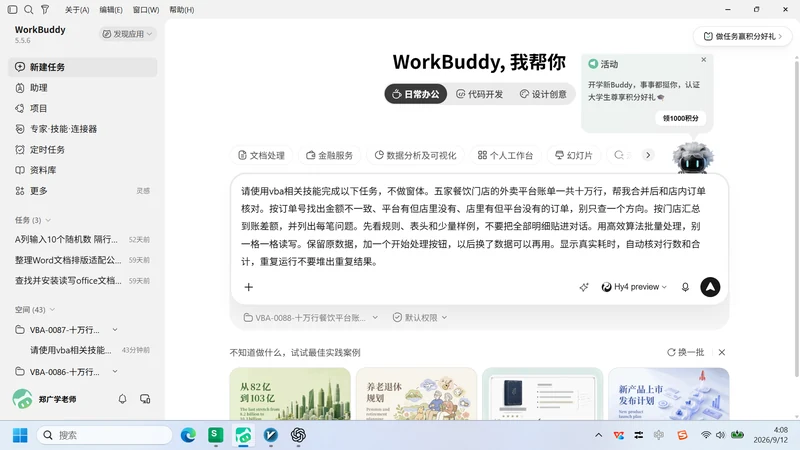Switch to the 日常办公 tab

416,94
